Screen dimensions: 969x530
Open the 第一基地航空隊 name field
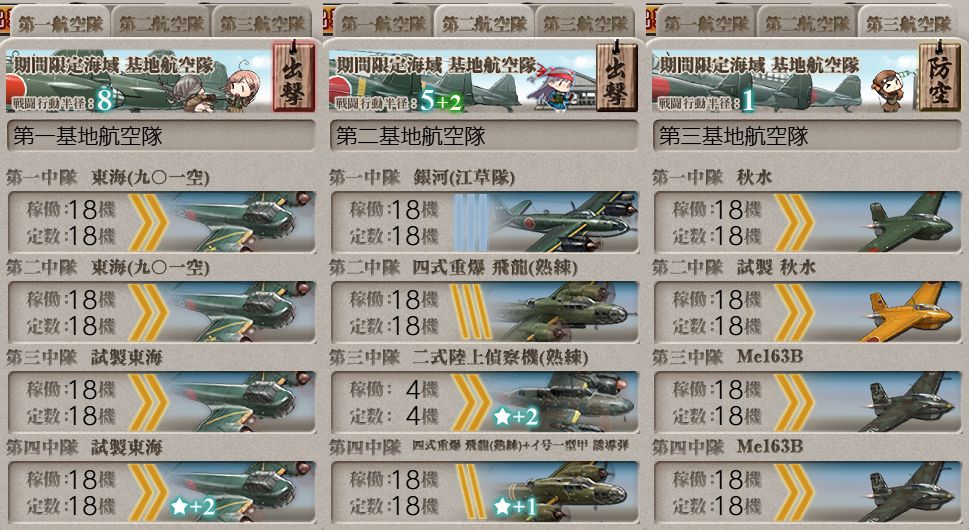coord(161,136)
